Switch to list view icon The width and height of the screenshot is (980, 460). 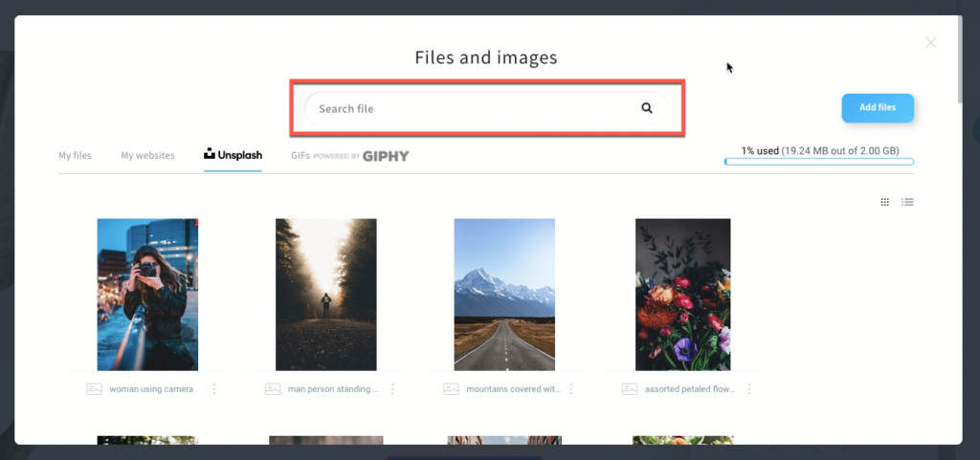907,202
